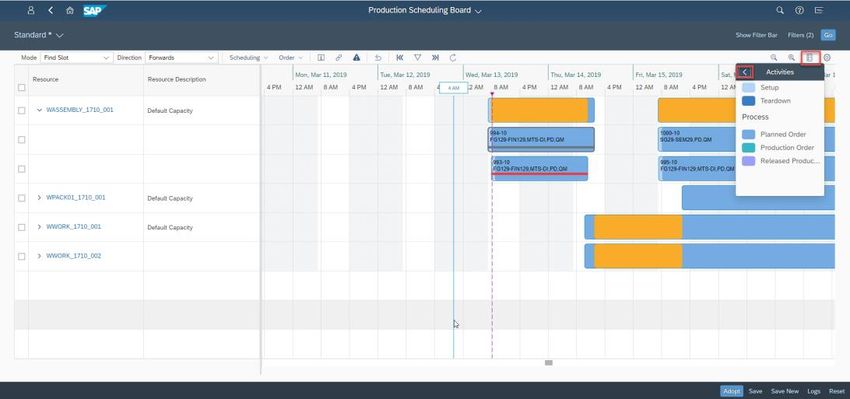Click the SAP logo
850x399 pixels.
94,10
